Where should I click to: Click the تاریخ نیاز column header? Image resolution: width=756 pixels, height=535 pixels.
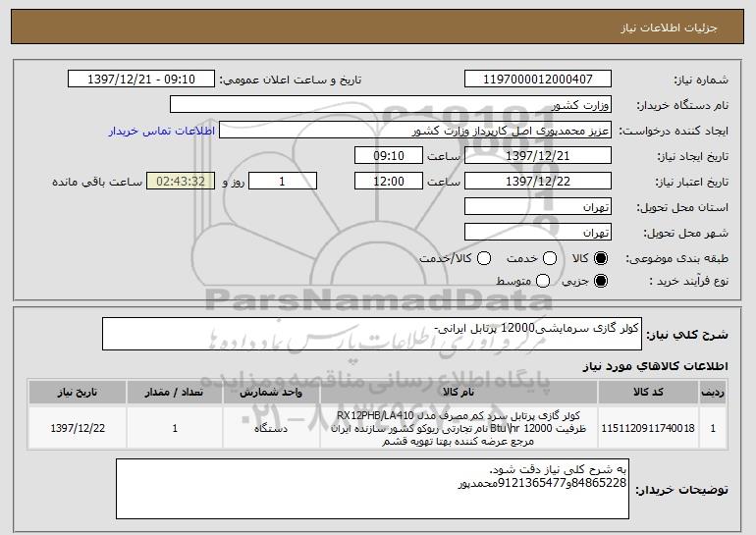[x=78, y=392]
